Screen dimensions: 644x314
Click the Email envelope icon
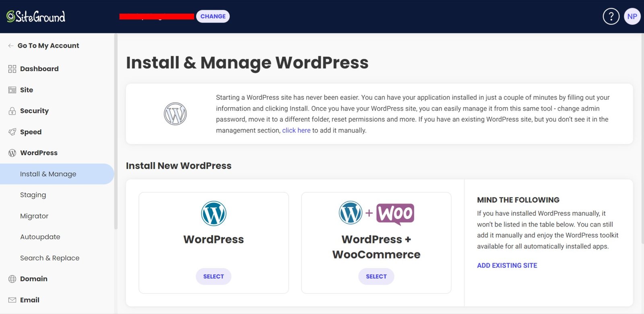click(12, 300)
